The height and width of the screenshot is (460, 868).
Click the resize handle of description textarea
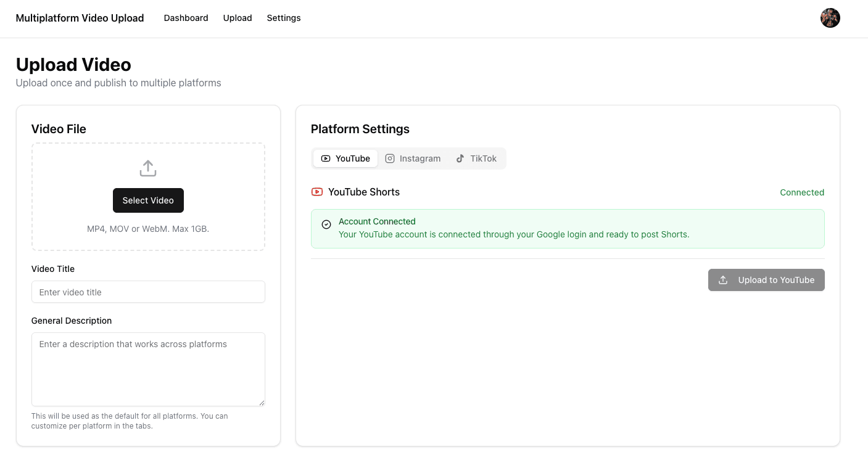pos(262,403)
